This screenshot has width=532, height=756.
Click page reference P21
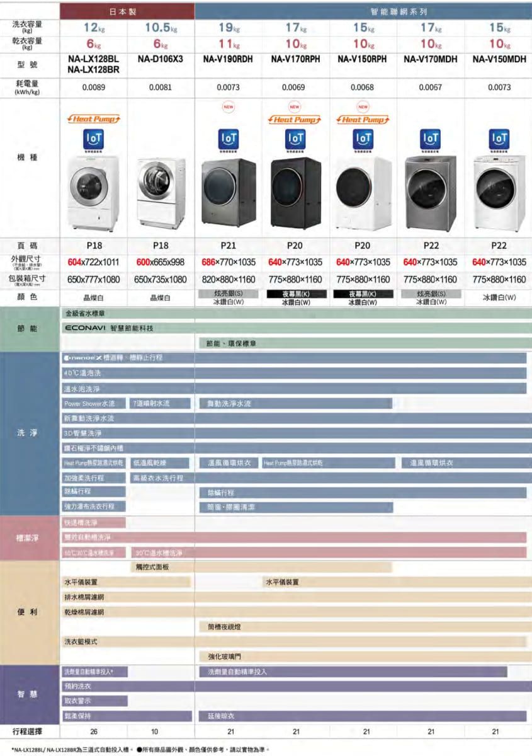point(227,246)
